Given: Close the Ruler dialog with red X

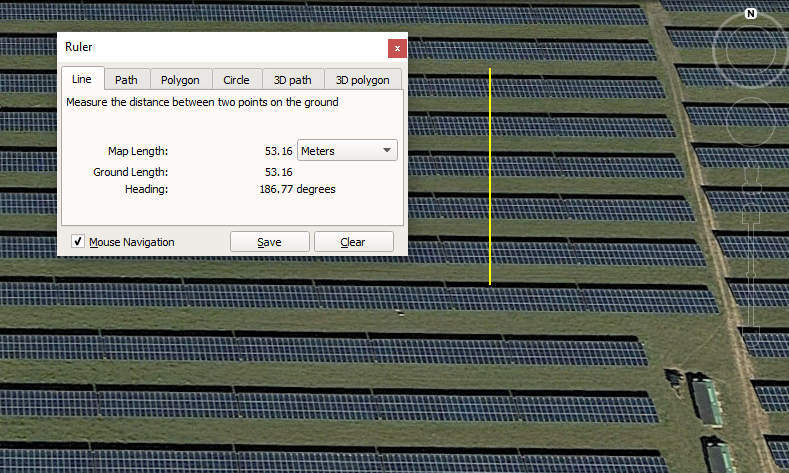Looking at the screenshot, I should tap(397, 47).
